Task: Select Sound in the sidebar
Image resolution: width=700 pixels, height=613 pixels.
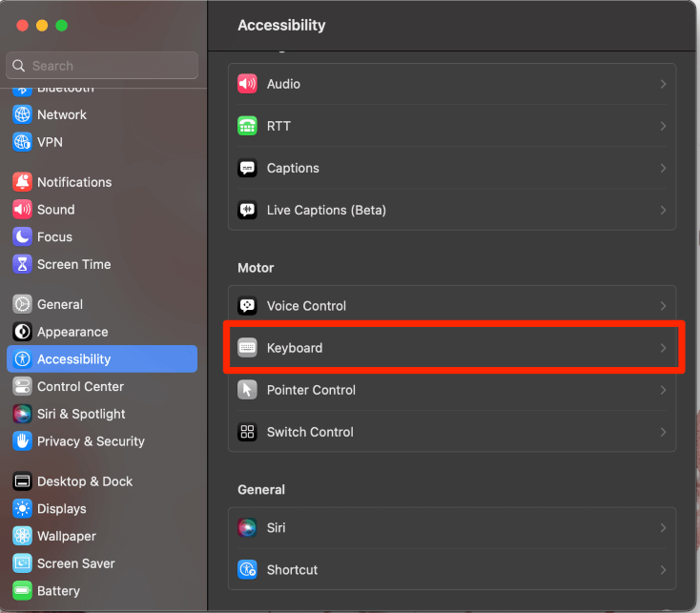Action: pos(55,210)
